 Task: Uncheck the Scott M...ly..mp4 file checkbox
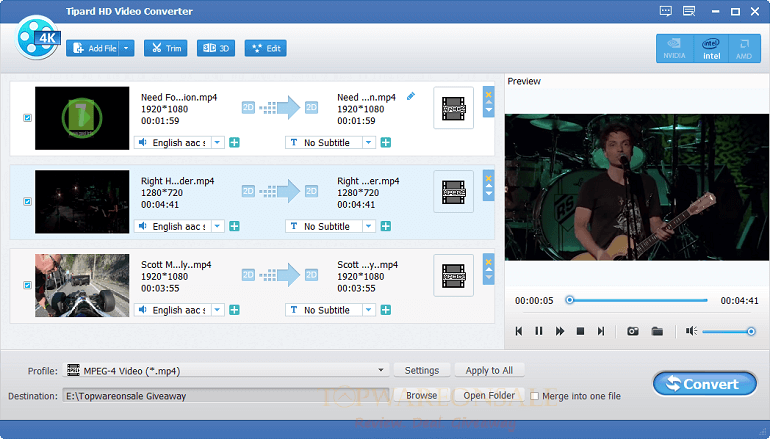(28, 285)
